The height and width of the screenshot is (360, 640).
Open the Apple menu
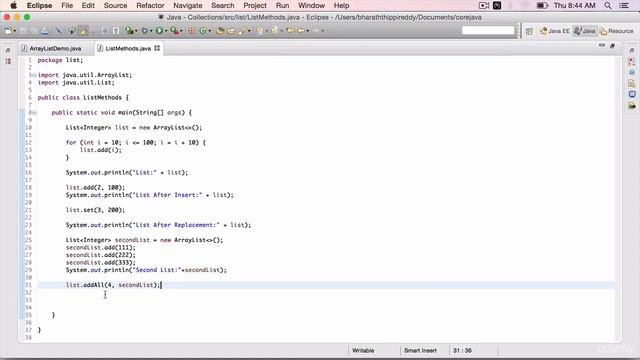[x=13, y=5]
